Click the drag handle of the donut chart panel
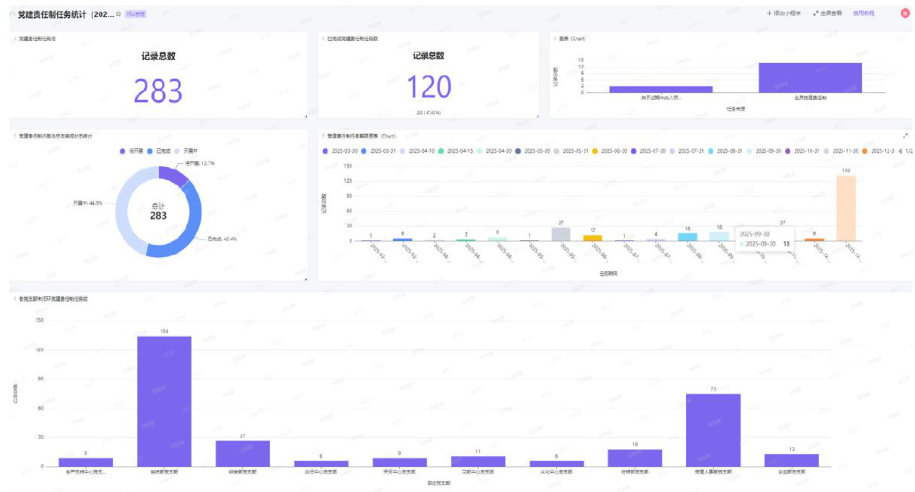This screenshot has width=915, height=492. [x=13, y=135]
